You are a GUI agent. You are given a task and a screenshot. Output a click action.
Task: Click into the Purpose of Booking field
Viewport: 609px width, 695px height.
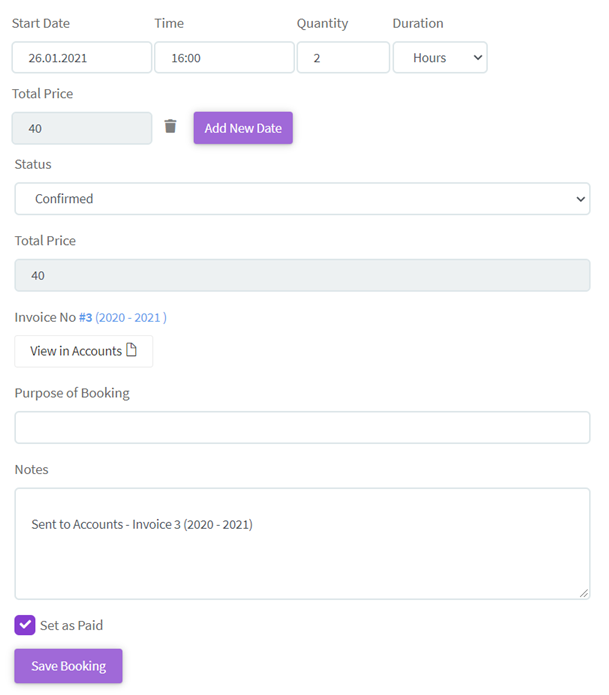(302, 428)
